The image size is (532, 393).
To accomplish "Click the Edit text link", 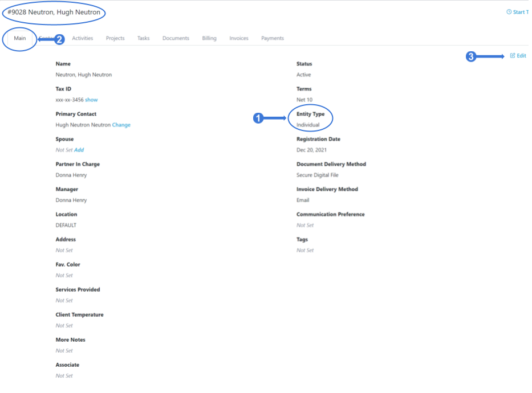I will click(521, 56).
